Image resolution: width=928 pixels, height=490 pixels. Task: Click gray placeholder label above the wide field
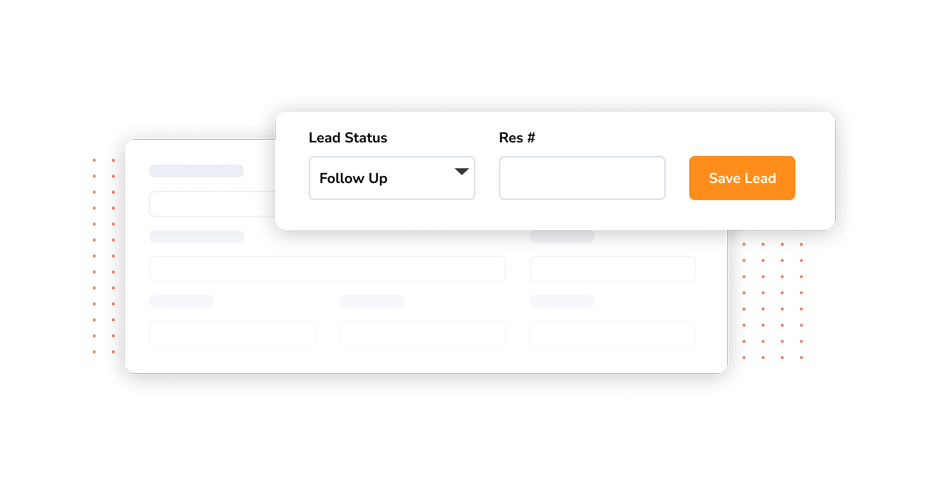pos(196,236)
